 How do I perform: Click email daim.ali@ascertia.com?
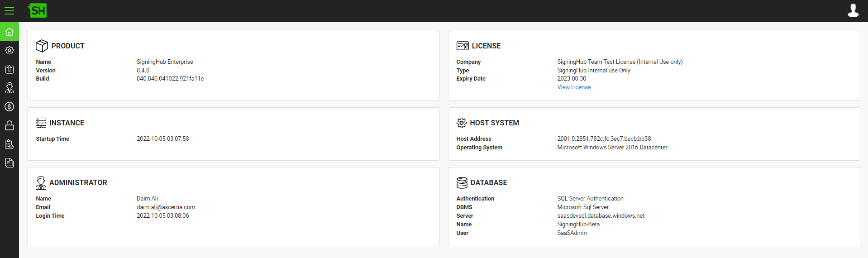(x=166, y=207)
